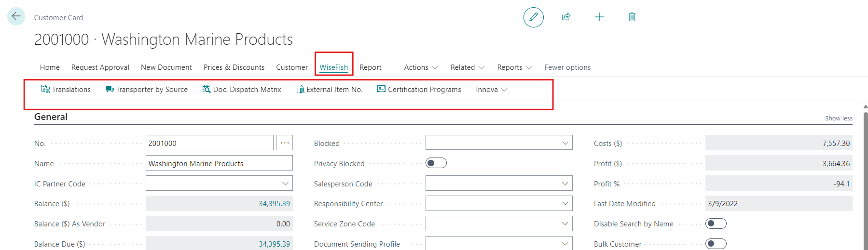Toggle the Privacy Blocked switch

pos(436,163)
